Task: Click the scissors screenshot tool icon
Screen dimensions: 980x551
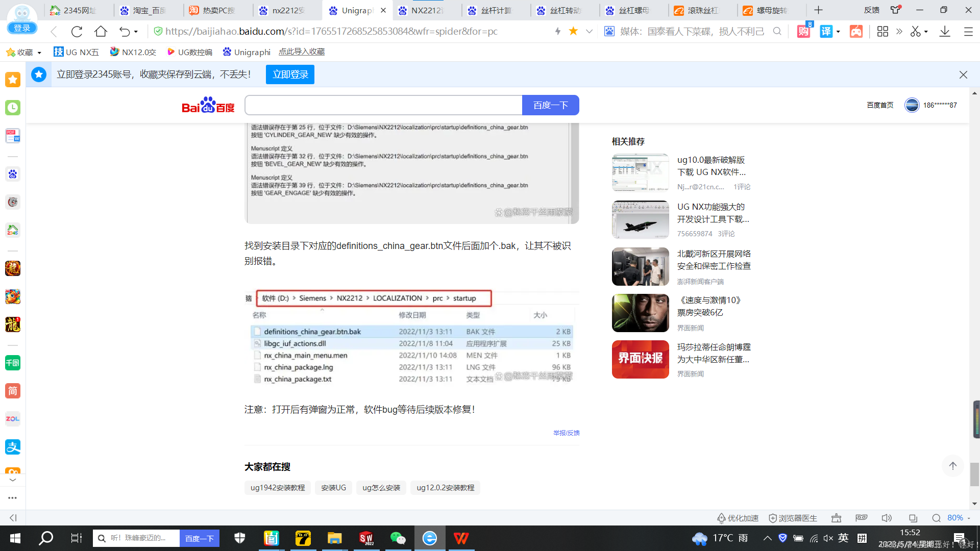Action: (x=916, y=31)
